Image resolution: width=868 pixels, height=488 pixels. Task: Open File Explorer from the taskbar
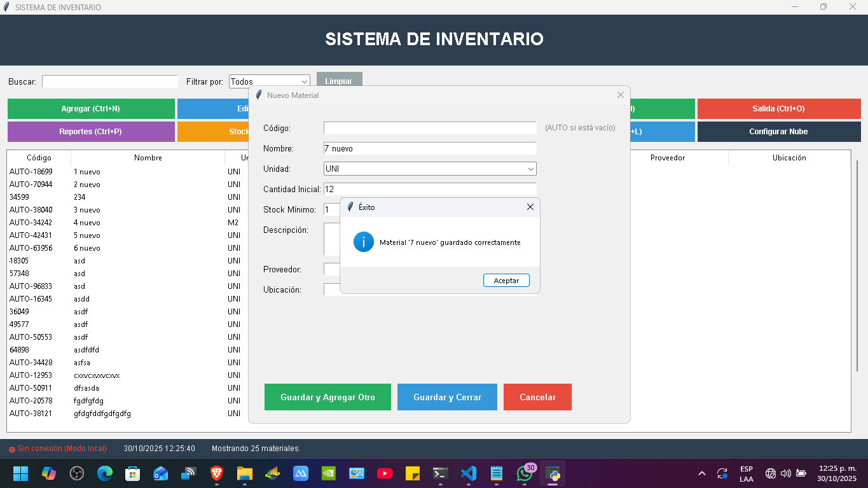click(245, 473)
